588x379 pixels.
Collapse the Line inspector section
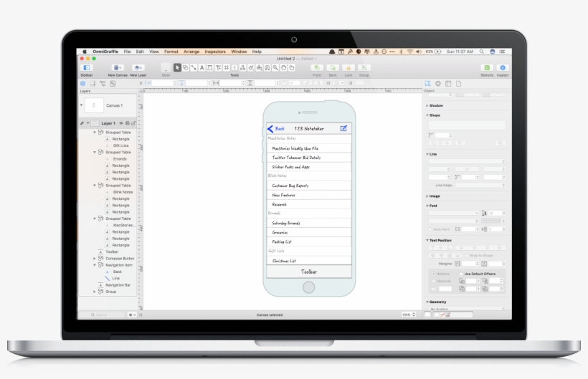[x=427, y=154]
